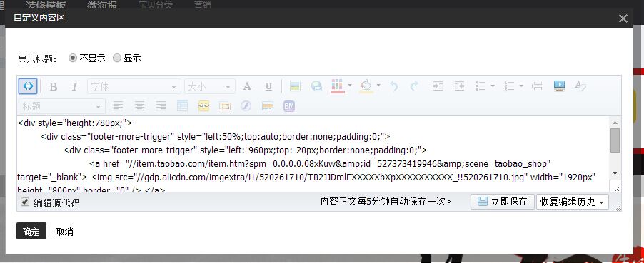Open the 标题 heading dropdown
The height and width of the screenshot is (263, 644).
click(x=61, y=107)
